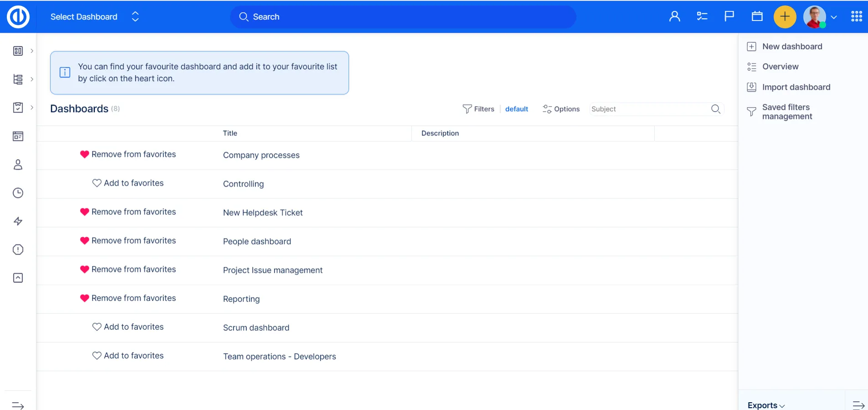The width and height of the screenshot is (868, 410).
Task: Open the calendar icon in top bar
Action: coord(757,17)
